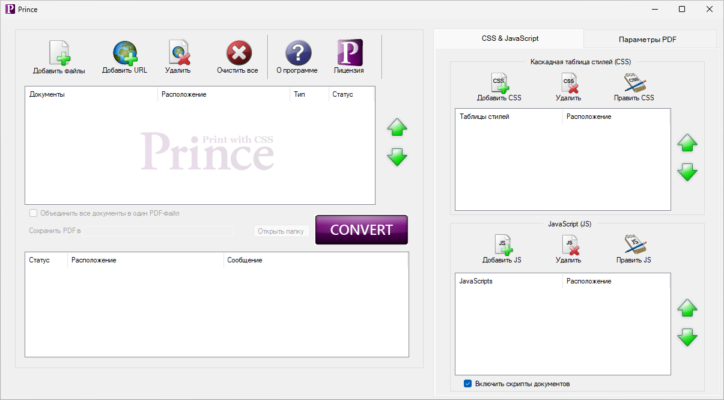This screenshot has height=400, width=724.
Task: Click Статус column header in documents list
Action: coord(351,94)
